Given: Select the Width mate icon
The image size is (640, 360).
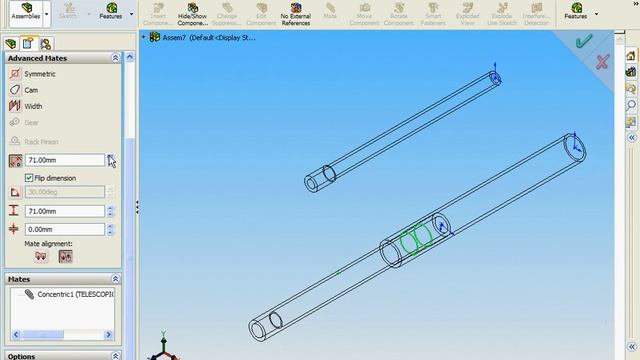Looking at the screenshot, I should tap(15, 106).
